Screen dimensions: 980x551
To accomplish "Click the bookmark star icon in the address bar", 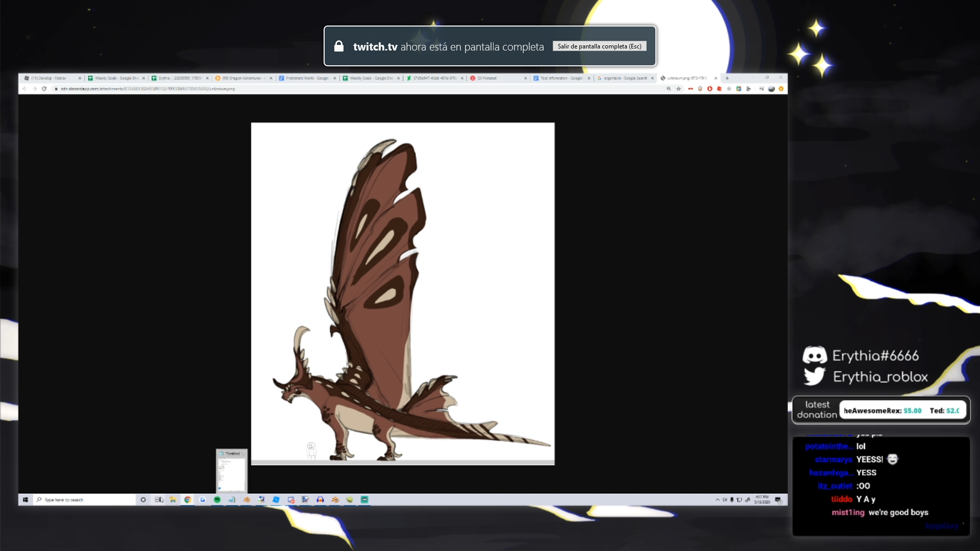I will pyautogui.click(x=678, y=89).
